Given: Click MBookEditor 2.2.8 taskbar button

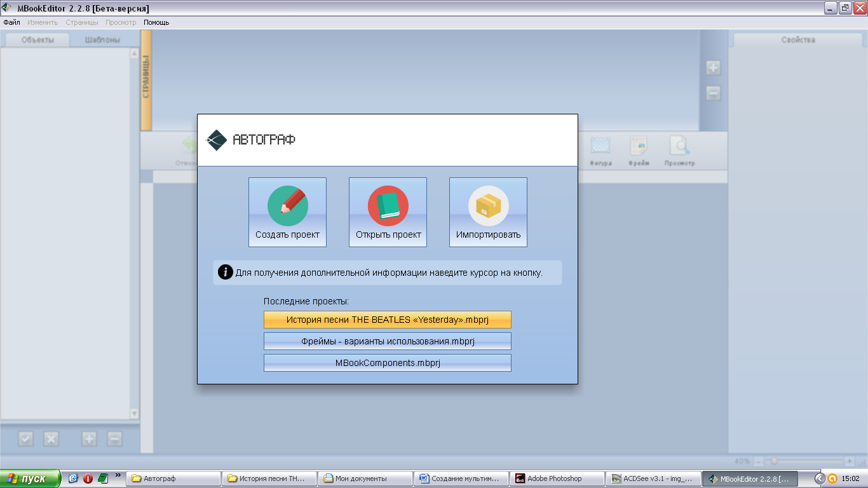Looking at the screenshot, I should tap(750, 478).
